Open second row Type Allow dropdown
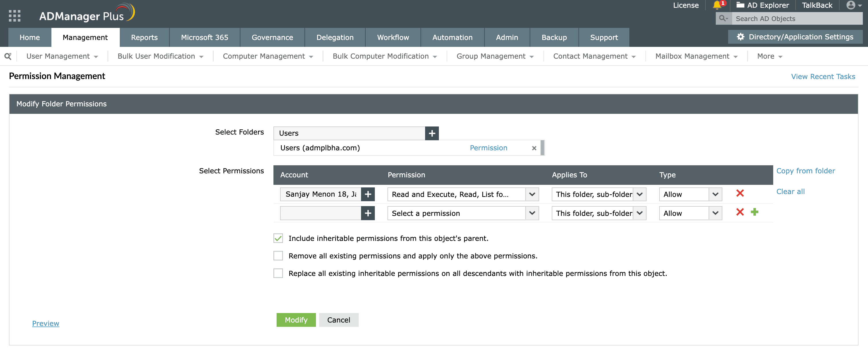The height and width of the screenshot is (357, 868). pyautogui.click(x=690, y=213)
